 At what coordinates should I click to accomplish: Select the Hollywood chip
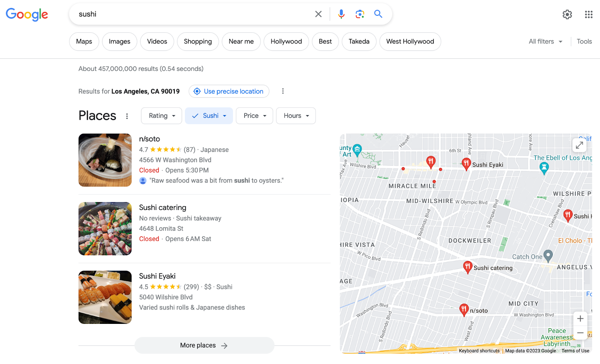(x=286, y=42)
